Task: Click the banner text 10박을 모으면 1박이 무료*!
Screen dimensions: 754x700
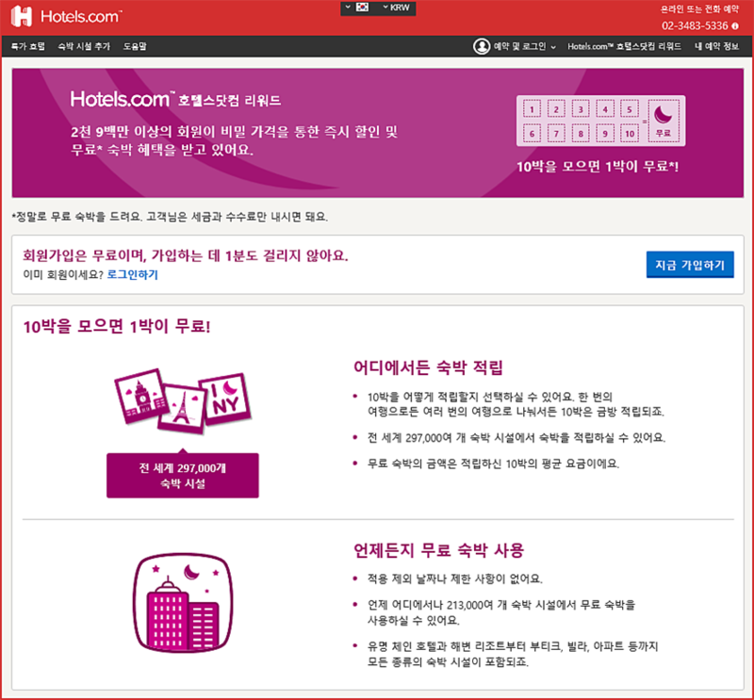Action: [x=598, y=167]
